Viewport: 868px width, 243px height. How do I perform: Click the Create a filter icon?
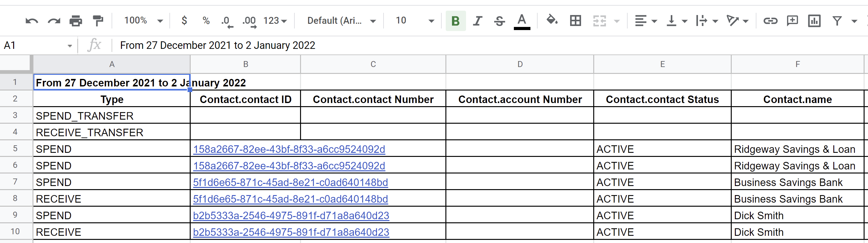(837, 21)
